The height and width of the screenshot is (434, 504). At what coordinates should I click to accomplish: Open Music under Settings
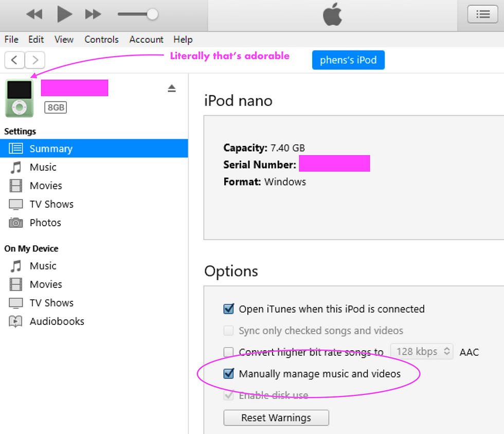tap(43, 167)
